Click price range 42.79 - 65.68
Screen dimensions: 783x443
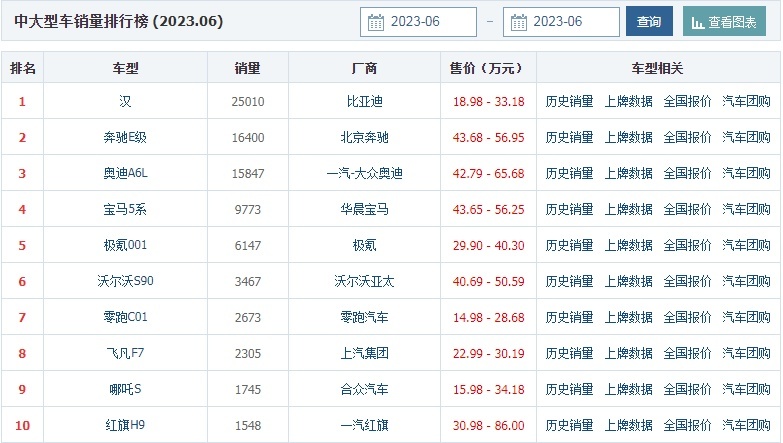tap(488, 174)
